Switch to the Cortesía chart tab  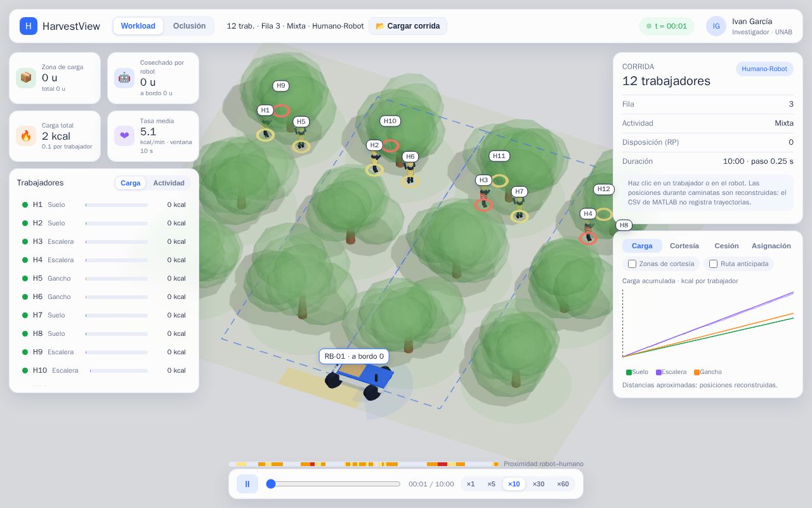(x=684, y=246)
